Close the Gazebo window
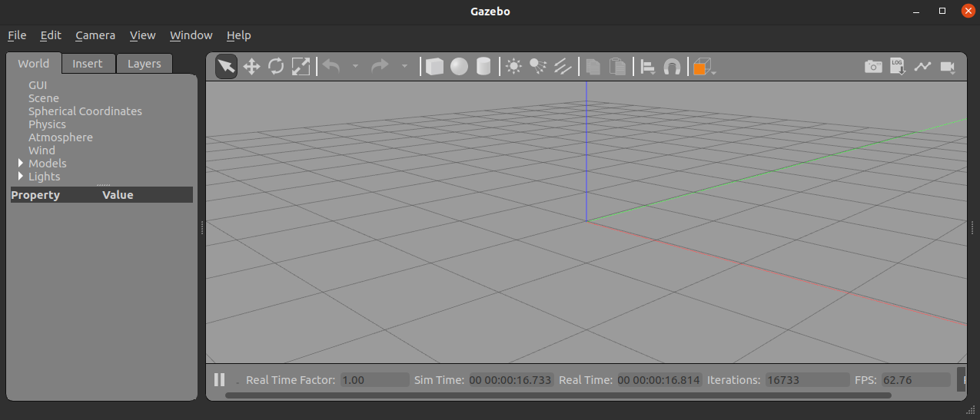This screenshot has height=420, width=980. click(968, 11)
